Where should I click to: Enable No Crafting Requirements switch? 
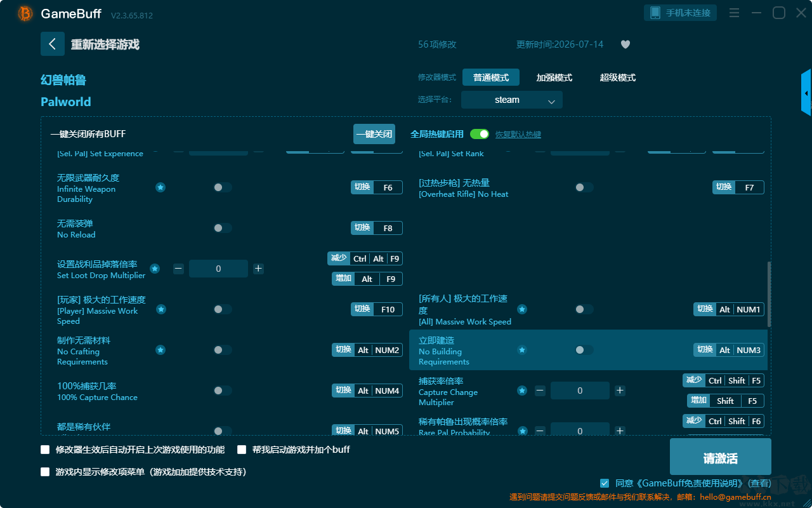point(223,350)
